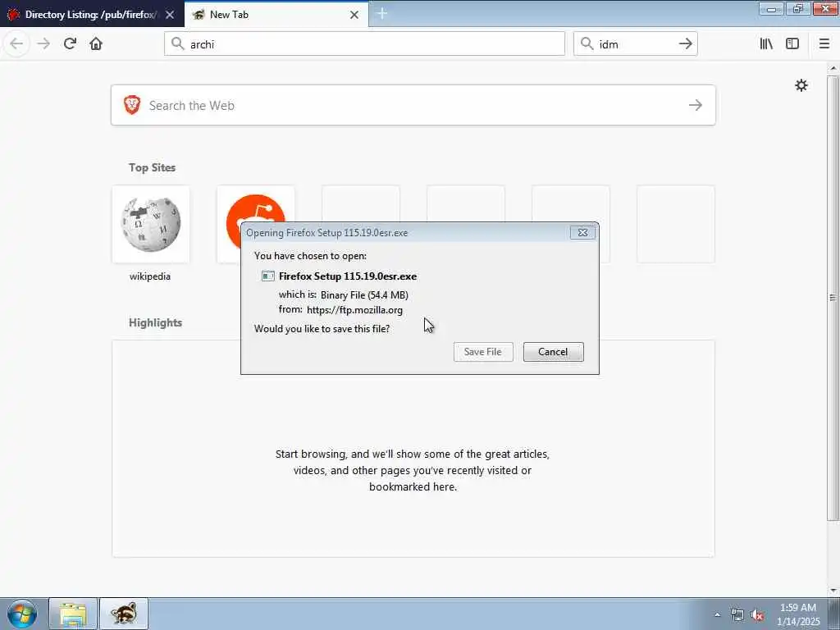
Task: Click the network tray icon
Action: coord(737,615)
